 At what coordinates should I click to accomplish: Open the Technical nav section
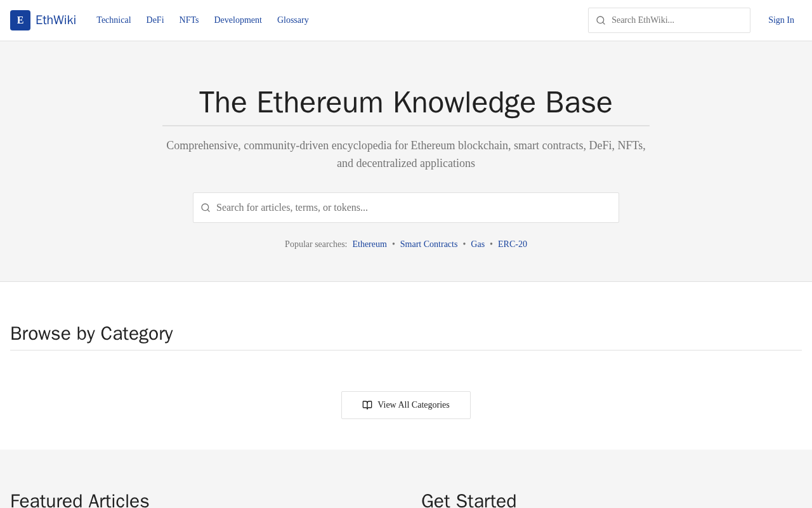coord(114,20)
